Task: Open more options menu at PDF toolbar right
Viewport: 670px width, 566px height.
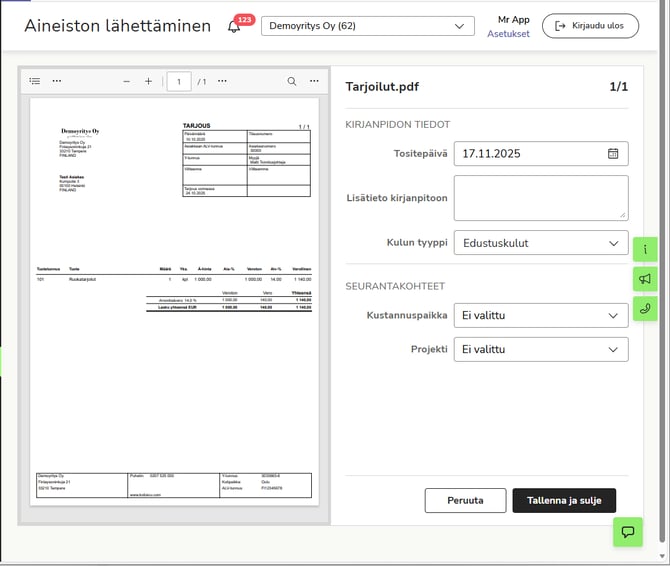Action: (314, 81)
